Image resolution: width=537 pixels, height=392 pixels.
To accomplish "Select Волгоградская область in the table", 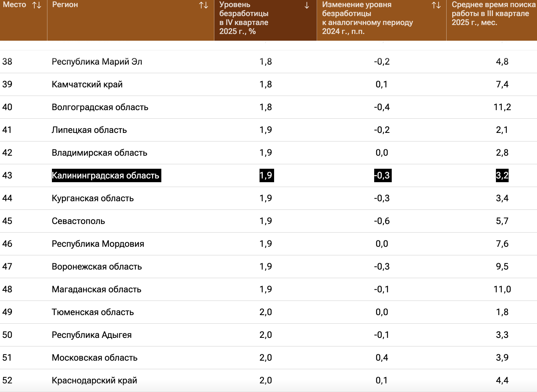I will click(x=100, y=107).
